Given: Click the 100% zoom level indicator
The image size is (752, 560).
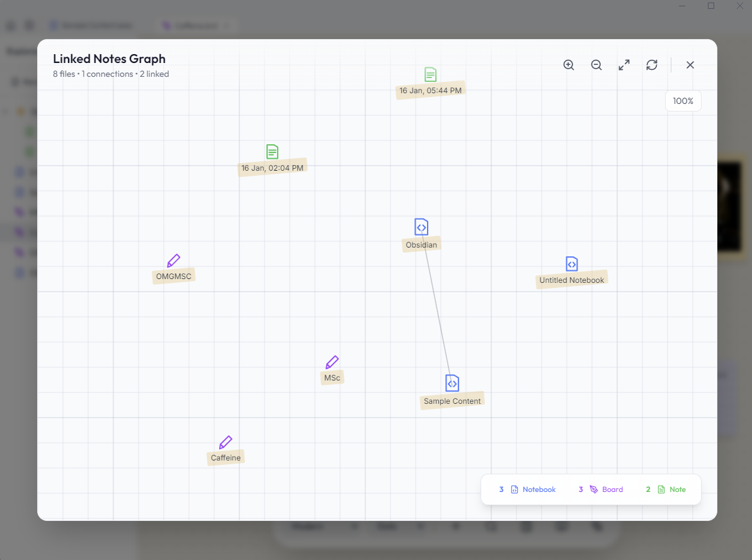Looking at the screenshot, I should tap(683, 101).
